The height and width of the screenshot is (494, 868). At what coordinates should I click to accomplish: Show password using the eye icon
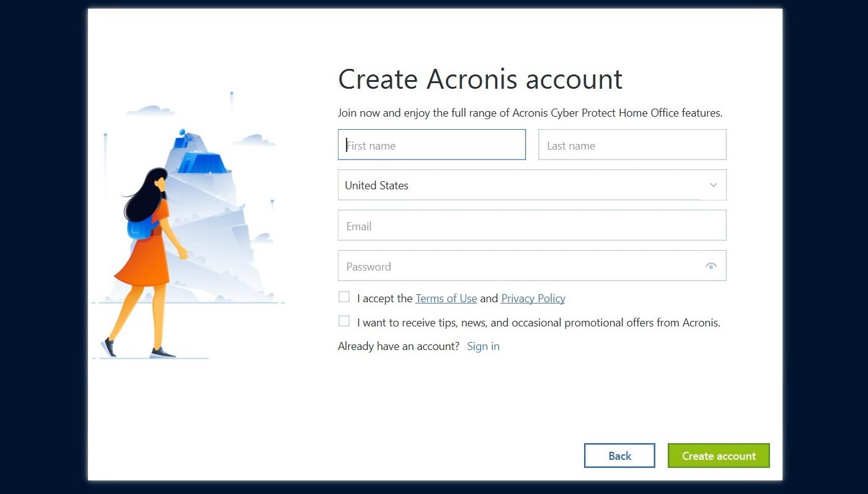coord(711,266)
